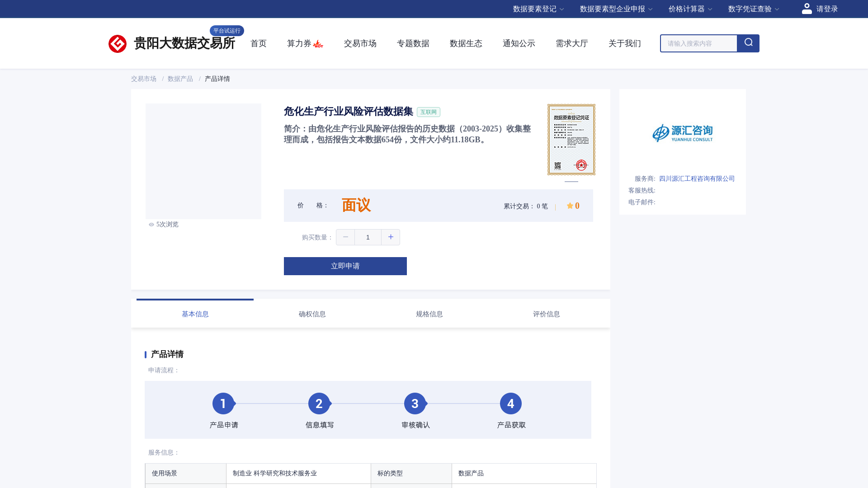Click the purchase quantity input field
This screenshot has width=868, height=488.
pos(368,237)
